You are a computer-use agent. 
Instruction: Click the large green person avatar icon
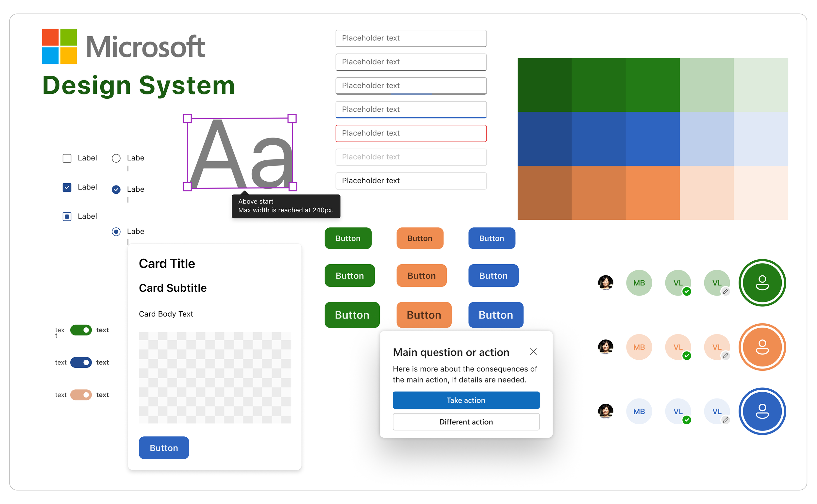(x=762, y=283)
